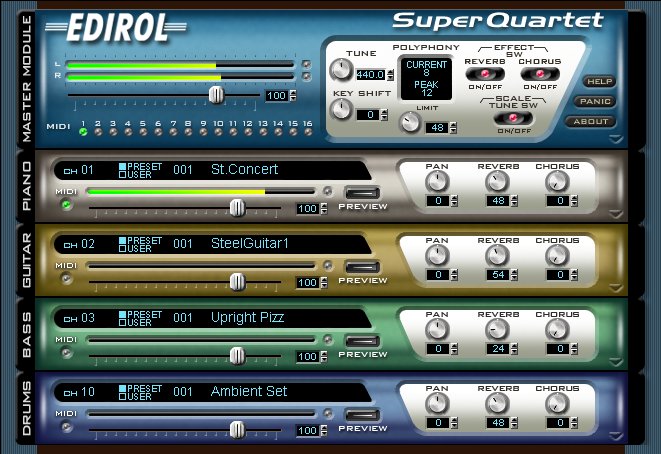Click MIDI channel 1 green indicator
Screen dimensions: 661x454
83,132
